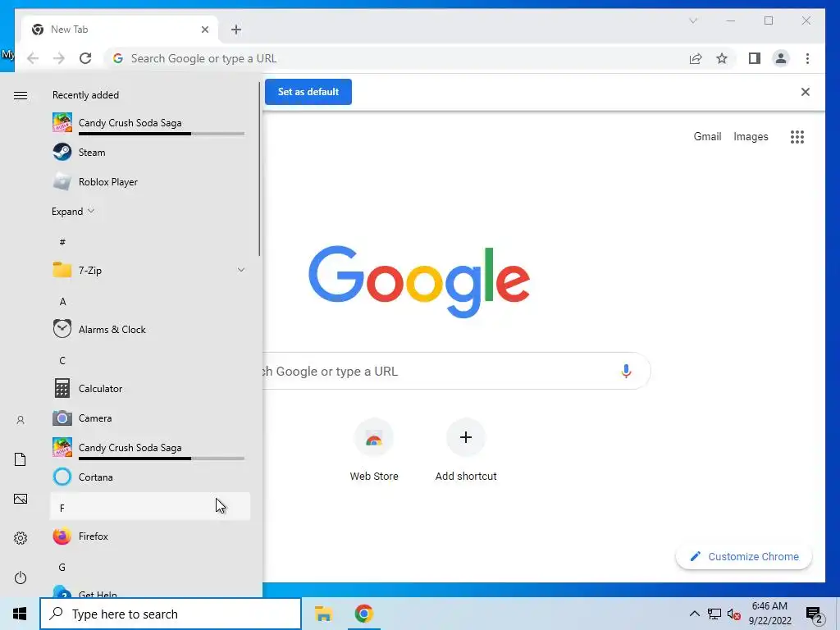The height and width of the screenshot is (630, 840).
Task: Click the letter F section header
Action: point(150,507)
